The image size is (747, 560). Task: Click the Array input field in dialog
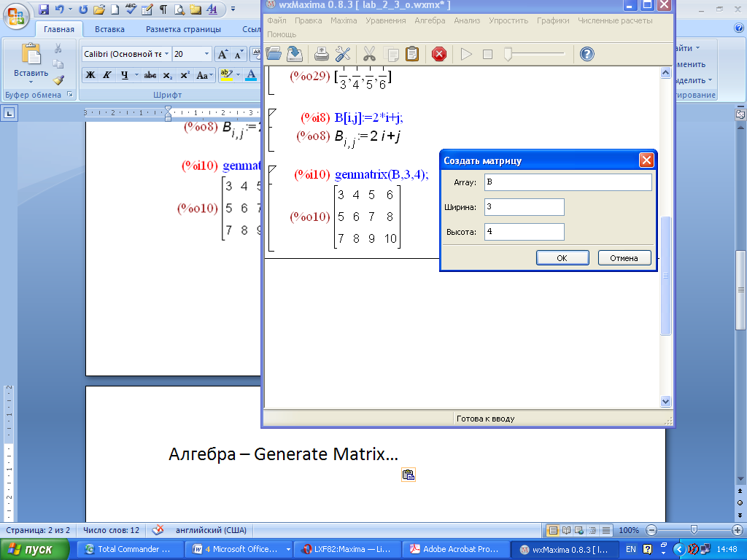click(x=568, y=182)
